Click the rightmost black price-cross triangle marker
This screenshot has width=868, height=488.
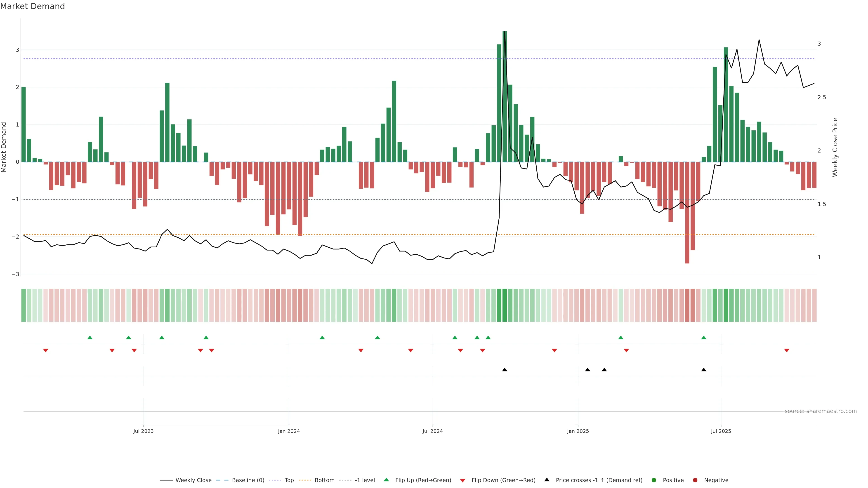(x=704, y=370)
